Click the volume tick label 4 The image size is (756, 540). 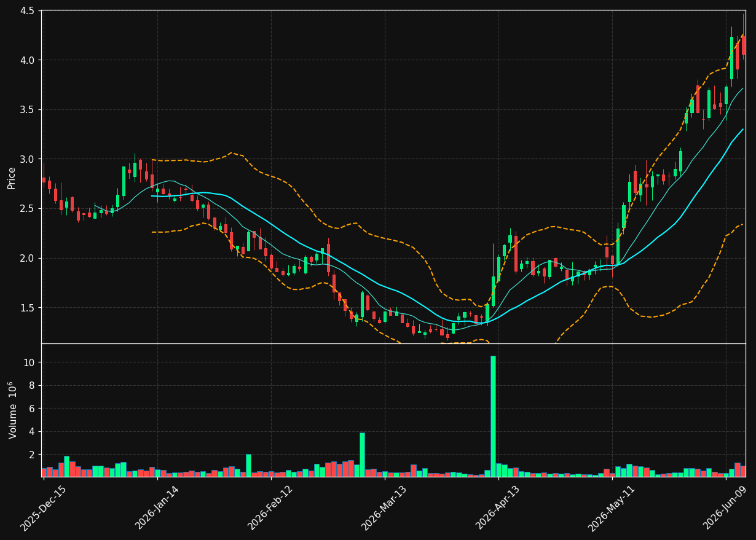(x=33, y=432)
